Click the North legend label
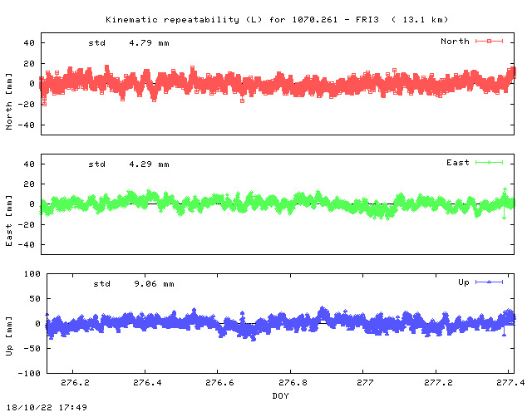Screen dimensions: 532x412 coord(455,42)
